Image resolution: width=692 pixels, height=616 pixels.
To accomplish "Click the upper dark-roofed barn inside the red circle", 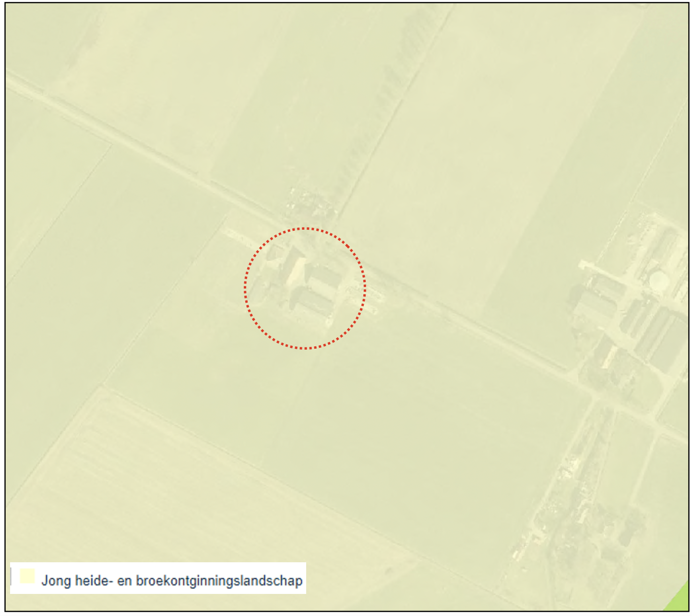I will [323, 276].
